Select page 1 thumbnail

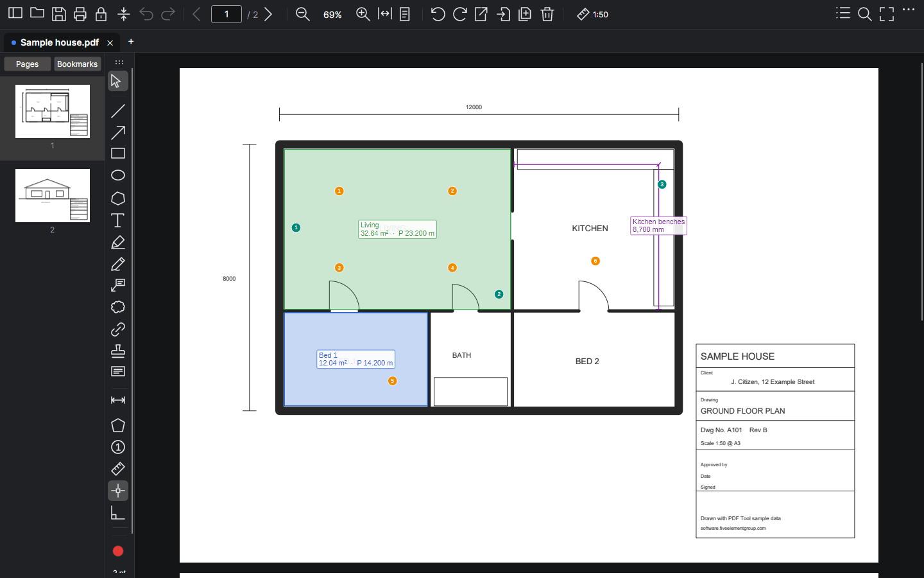coord(53,111)
